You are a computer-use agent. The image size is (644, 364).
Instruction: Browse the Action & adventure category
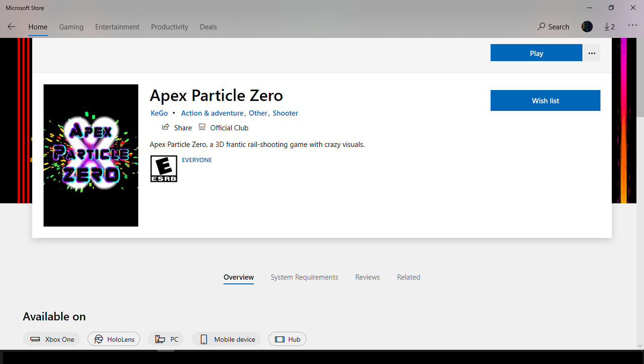[212, 113]
